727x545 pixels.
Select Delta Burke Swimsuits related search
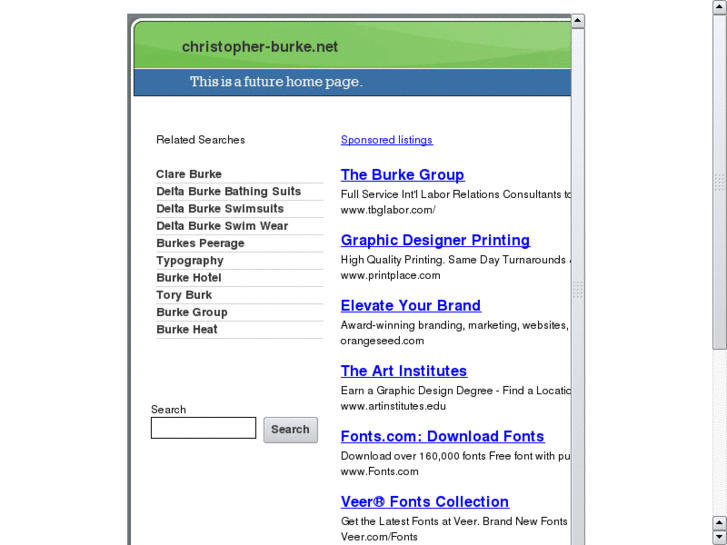tap(220, 208)
